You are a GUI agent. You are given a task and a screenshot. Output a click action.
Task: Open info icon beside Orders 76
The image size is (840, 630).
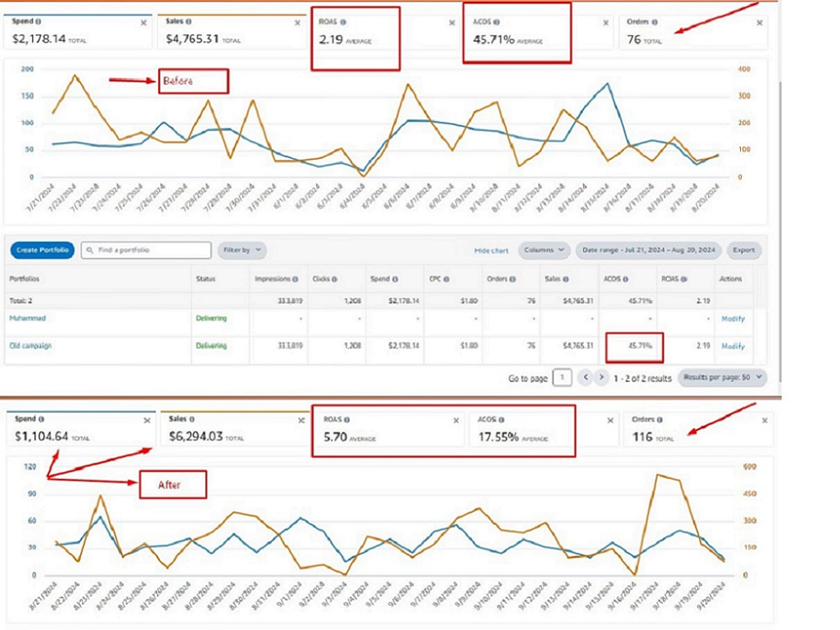pyautogui.click(x=654, y=22)
